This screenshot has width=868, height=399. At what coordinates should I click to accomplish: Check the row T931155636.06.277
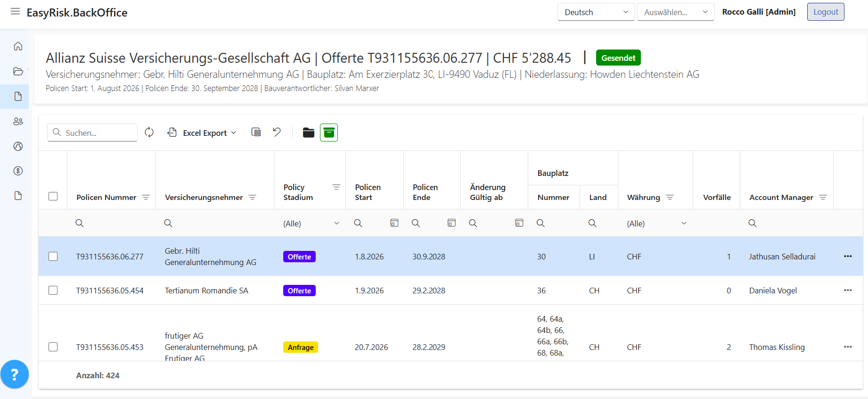pyautogui.click(x=53, y=256)
